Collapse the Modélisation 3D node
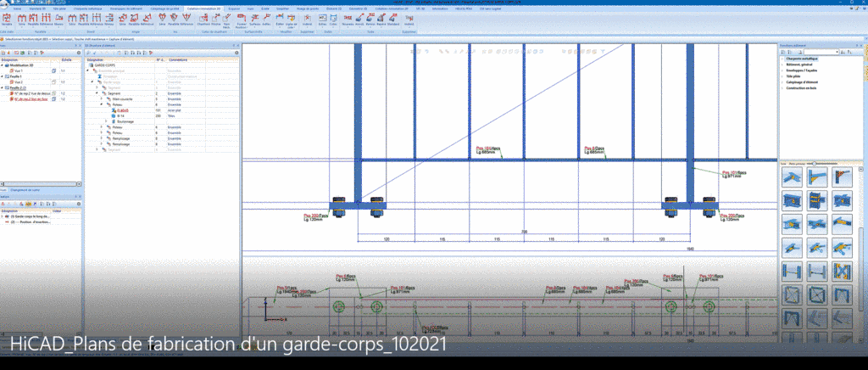 (2, 65)
